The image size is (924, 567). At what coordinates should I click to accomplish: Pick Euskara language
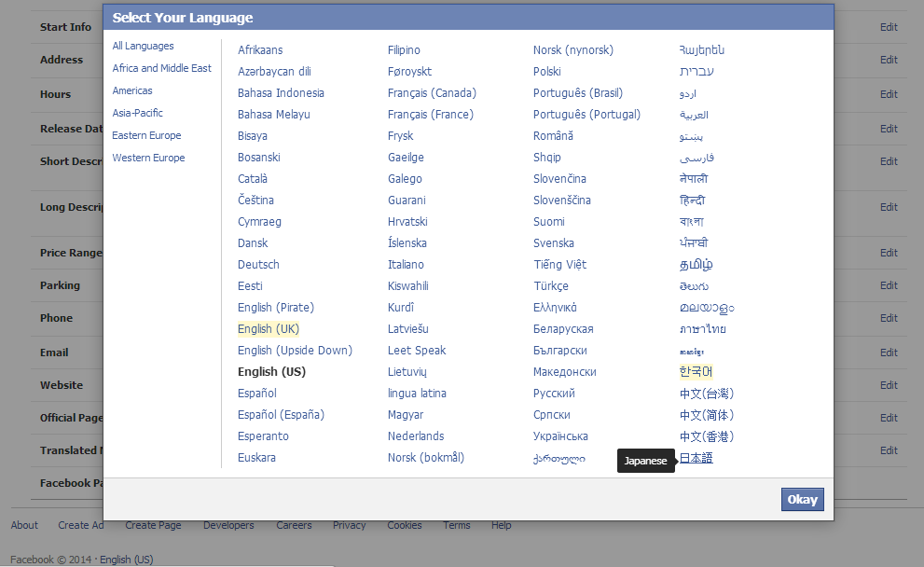tap(256, 457)
